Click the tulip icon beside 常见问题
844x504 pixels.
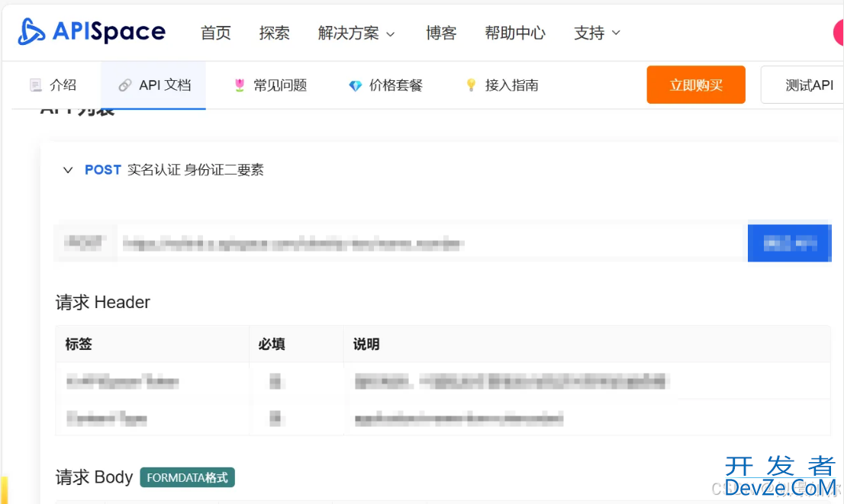pyautogui.click(x=240, y=85)
